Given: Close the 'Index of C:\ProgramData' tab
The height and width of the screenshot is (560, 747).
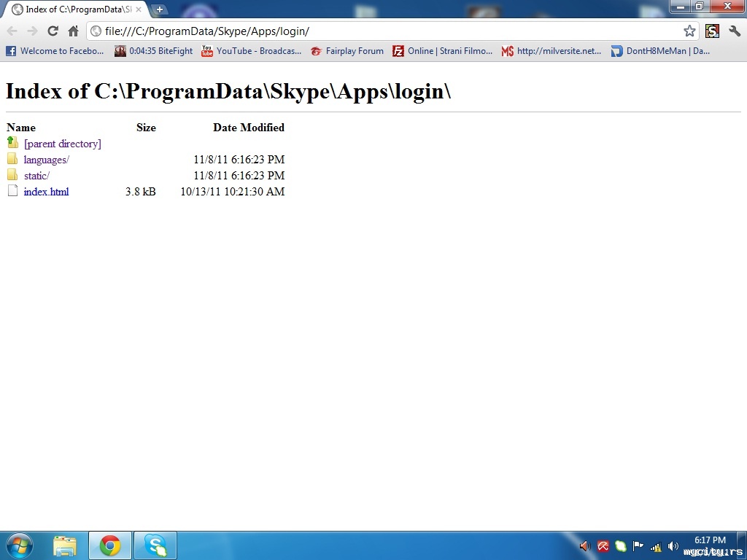Looking at the screenshot, I should click(139, 9).
